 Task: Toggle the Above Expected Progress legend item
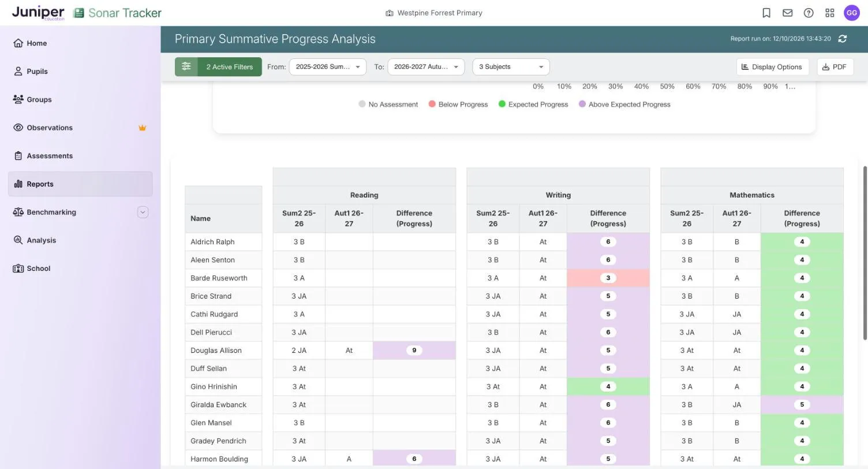pyautogui.click(x=624, y=105)
